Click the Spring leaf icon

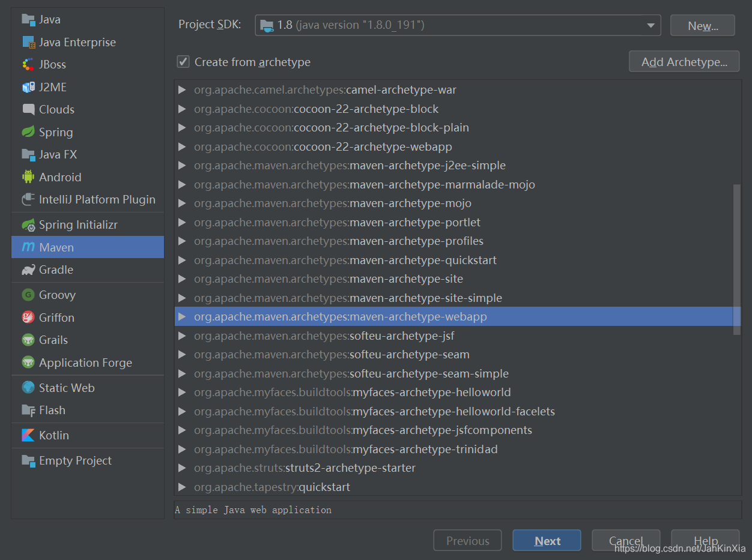[28, 132]
